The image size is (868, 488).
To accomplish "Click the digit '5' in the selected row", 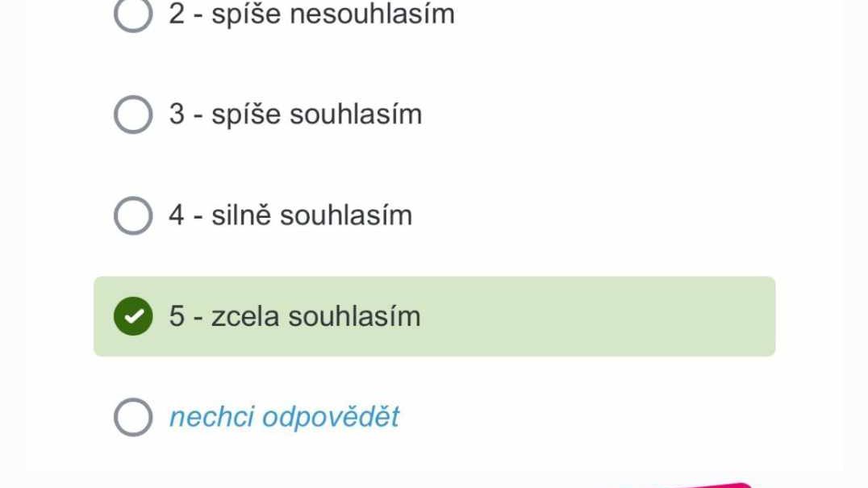I will pos(177,316).
